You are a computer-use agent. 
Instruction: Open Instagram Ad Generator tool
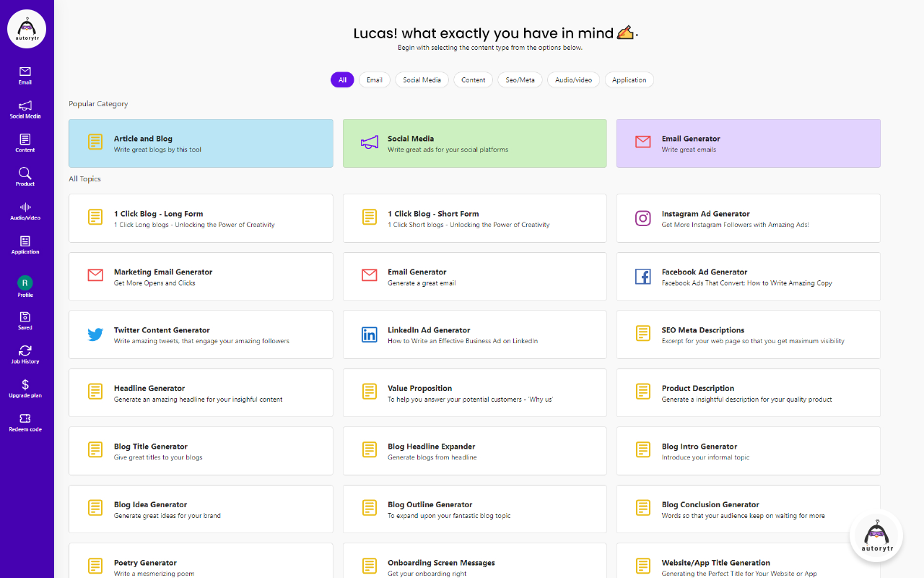pos(748,218)
